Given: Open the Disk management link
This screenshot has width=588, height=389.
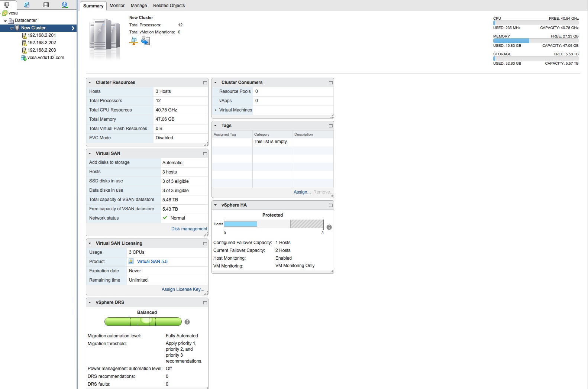Looking at the screenshot, I should [x=189, y=229].
